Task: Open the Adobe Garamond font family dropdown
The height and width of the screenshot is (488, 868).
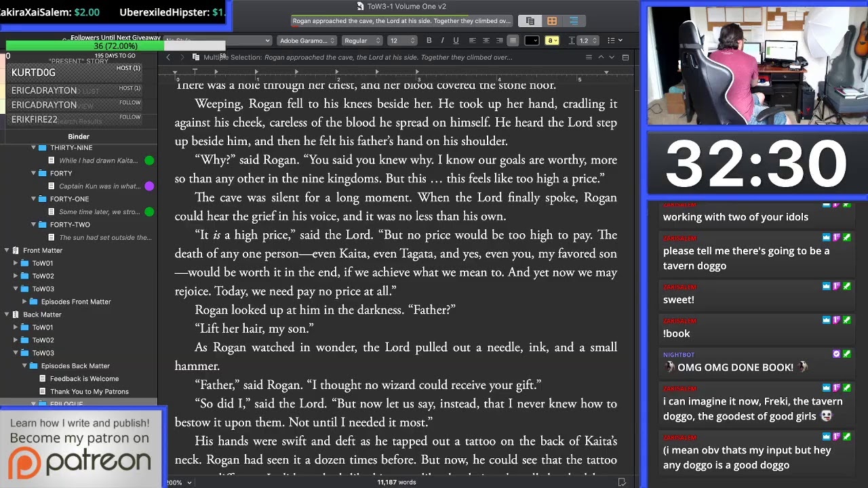Action: 307,41
